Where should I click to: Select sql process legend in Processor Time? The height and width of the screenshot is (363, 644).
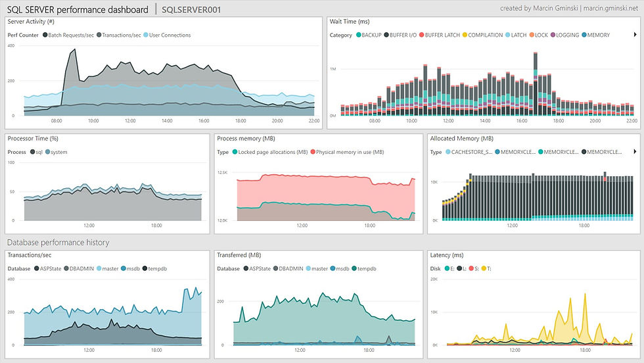coord(36,152)
